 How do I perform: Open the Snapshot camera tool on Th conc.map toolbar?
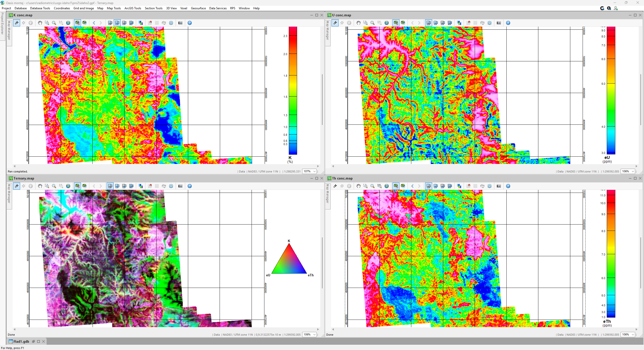pyautogui.click(x=499, y=186)
